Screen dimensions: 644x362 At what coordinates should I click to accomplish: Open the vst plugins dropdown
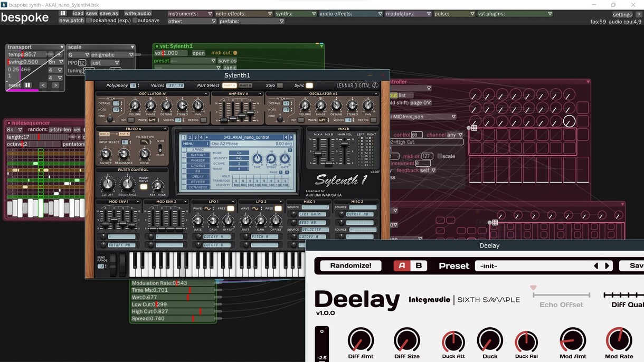pyautogui.click(x=515, y=14)
